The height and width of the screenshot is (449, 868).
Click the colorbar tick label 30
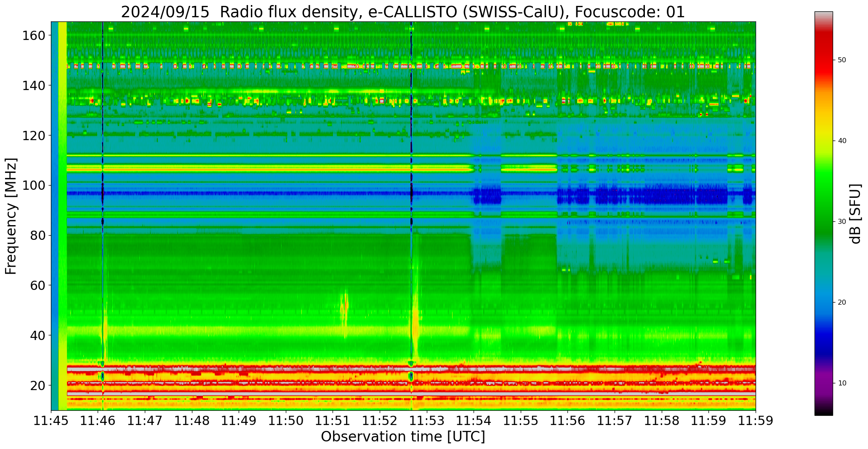click(842, 221)
